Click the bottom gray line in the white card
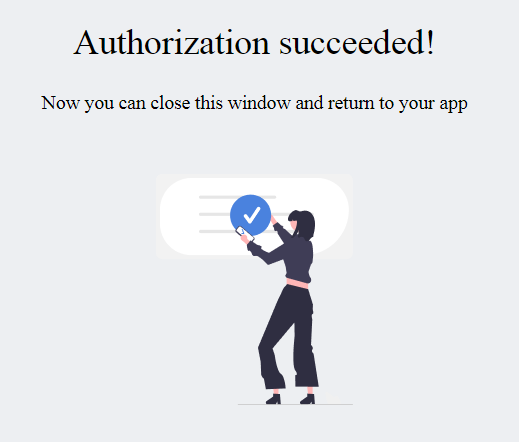Screen dimensions: 519x442 click(x=218, y=231)
